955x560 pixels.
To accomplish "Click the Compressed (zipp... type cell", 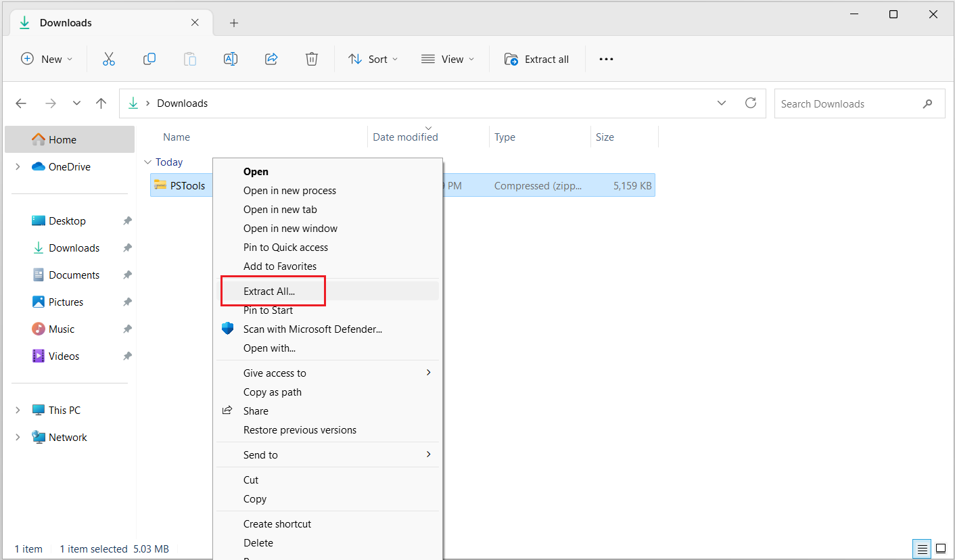I will coord(538,185).
